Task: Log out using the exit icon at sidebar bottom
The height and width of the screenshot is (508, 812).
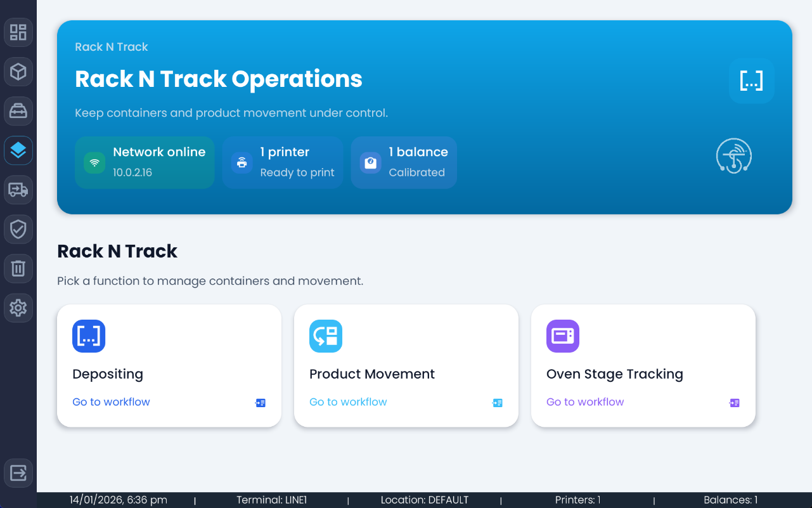Action: [x=18, y=472]
